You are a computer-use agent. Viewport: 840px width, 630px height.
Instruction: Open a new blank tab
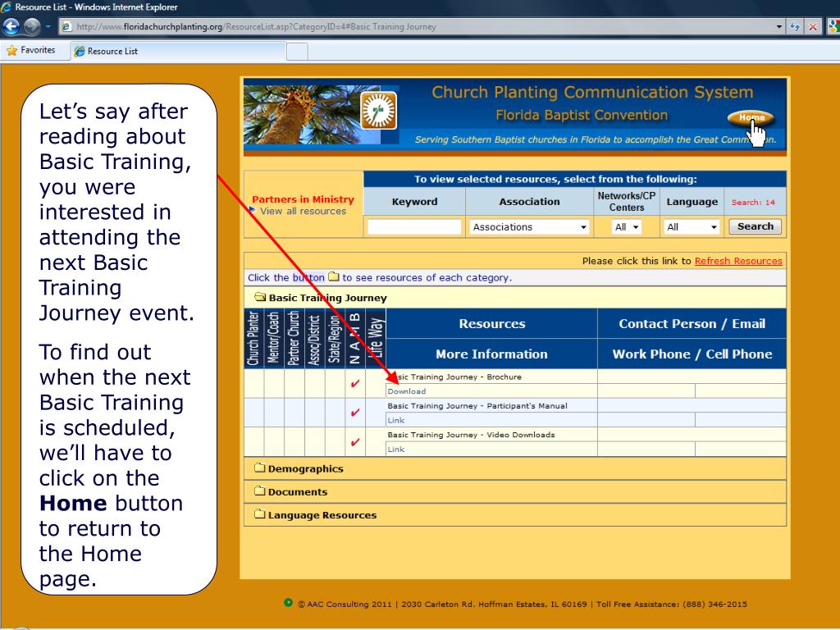point(297,52)
